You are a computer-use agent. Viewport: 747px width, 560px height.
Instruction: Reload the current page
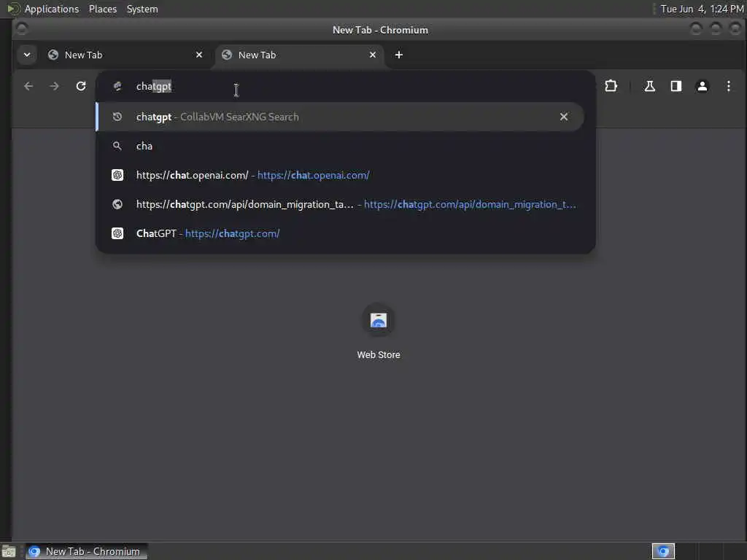pyautogui.click(x=81, y=86)
